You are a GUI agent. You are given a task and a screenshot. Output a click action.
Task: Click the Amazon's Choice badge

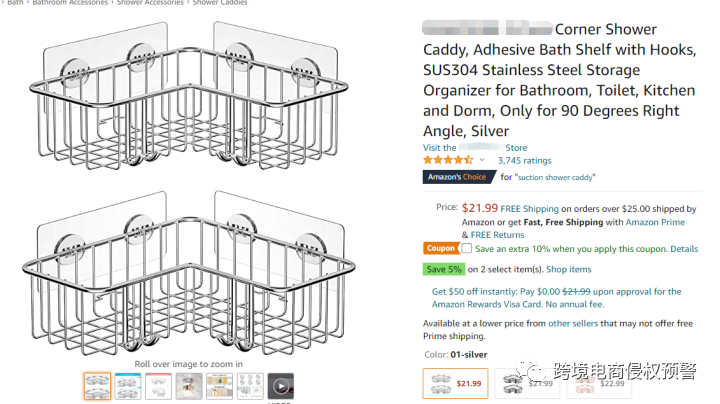point(458,177)
